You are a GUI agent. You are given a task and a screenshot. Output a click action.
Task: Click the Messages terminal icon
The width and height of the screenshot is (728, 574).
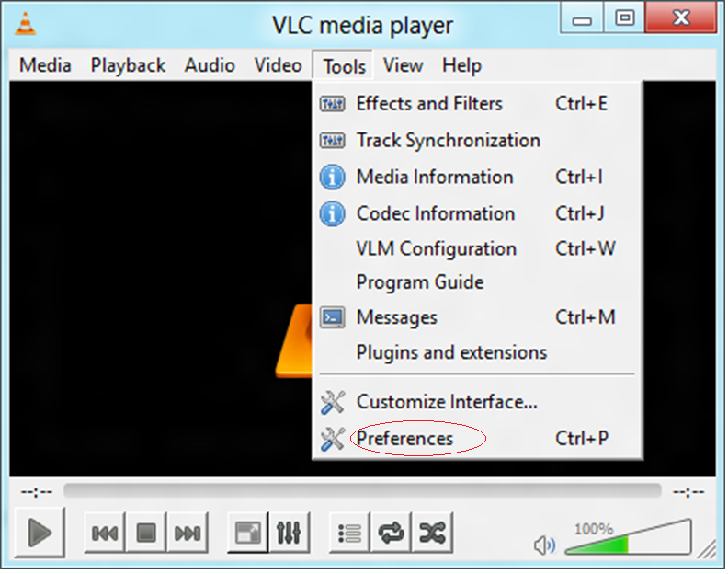tap(332, 318)
